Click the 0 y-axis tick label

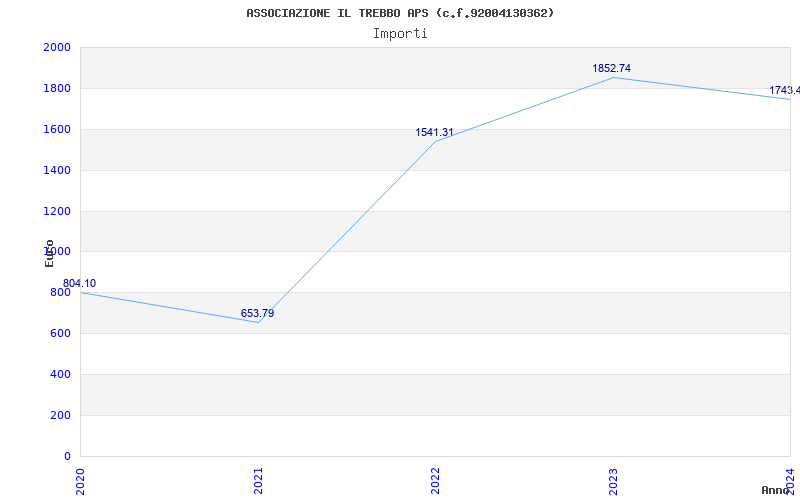click(x=67, y=456)
